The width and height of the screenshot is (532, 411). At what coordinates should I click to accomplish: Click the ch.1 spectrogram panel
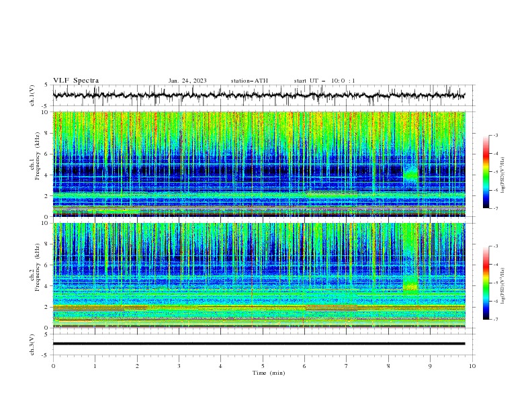(x=259, y=164)
